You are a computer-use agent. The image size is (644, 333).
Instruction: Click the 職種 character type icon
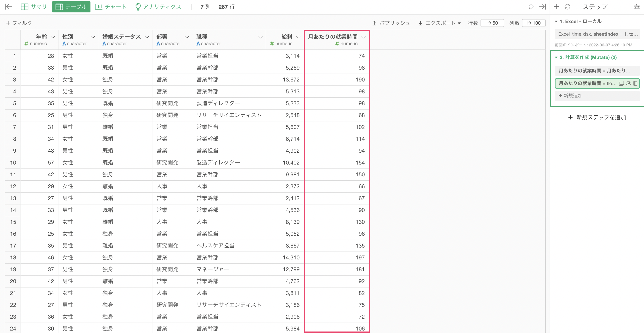(198, 44)
